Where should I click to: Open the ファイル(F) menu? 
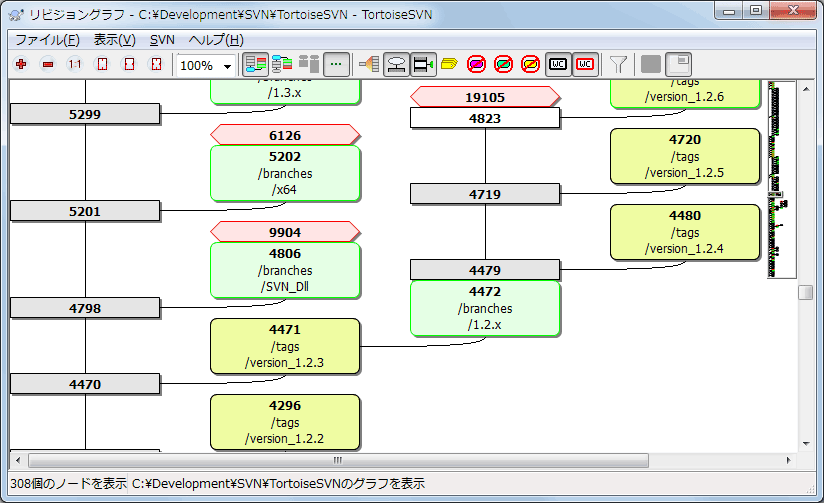click(47, 40)
